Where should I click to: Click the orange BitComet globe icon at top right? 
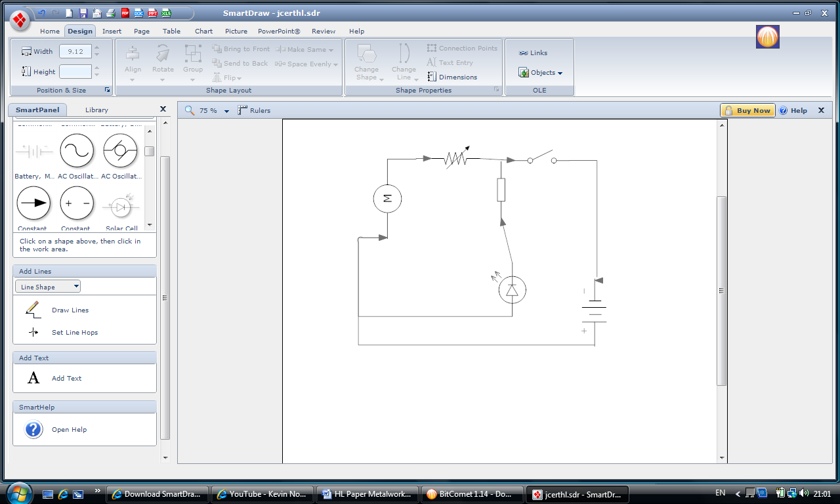click(x=767, y=36)
